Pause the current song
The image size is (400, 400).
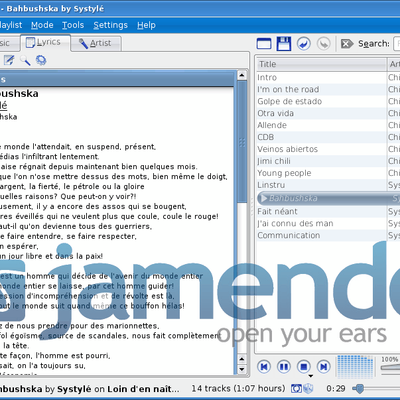[x=284, y=367]
